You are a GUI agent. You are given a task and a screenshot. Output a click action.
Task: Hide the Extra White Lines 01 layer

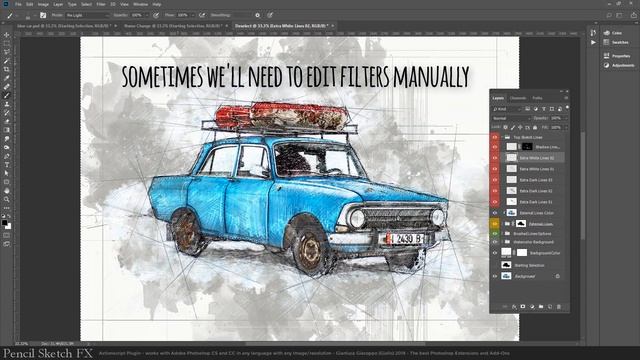click(495, 169)
